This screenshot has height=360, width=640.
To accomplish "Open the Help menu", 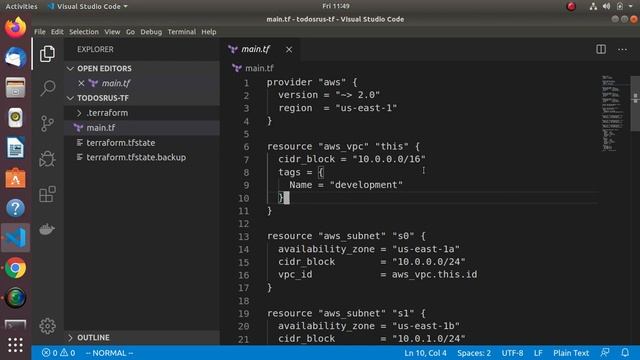I will point(209,32).
